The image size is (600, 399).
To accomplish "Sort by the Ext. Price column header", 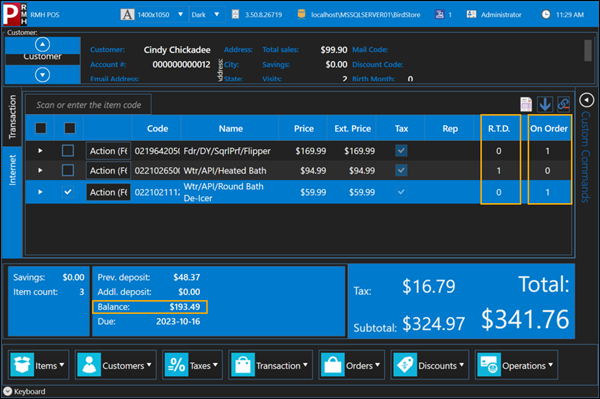I will [x=352, y=129].
